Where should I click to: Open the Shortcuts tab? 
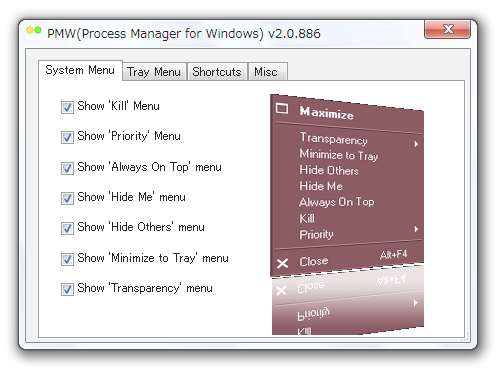(217, 72)
